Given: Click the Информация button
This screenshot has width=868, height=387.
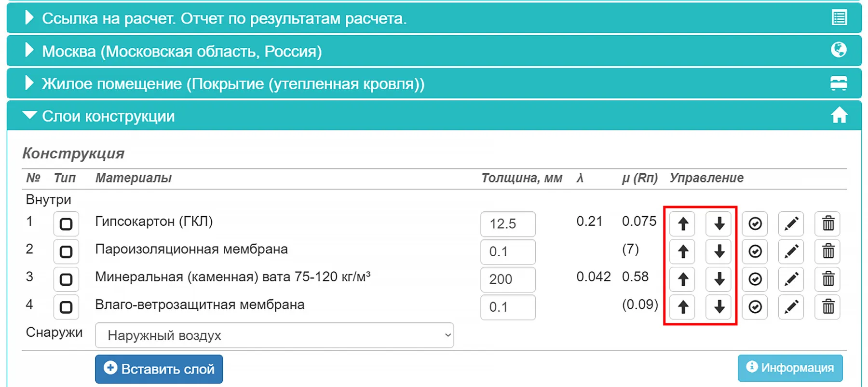Looking at the screenshot, I should [x=790, y=368].
